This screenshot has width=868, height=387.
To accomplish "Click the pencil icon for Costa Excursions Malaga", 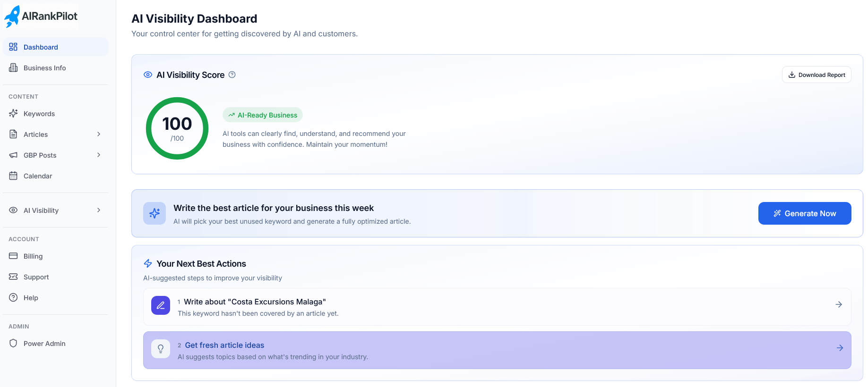I will pos(161,305).
